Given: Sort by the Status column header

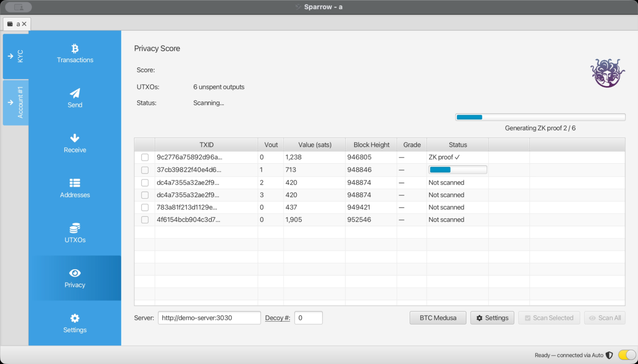Looking at the screenshot, I should (x=458, y=144).
